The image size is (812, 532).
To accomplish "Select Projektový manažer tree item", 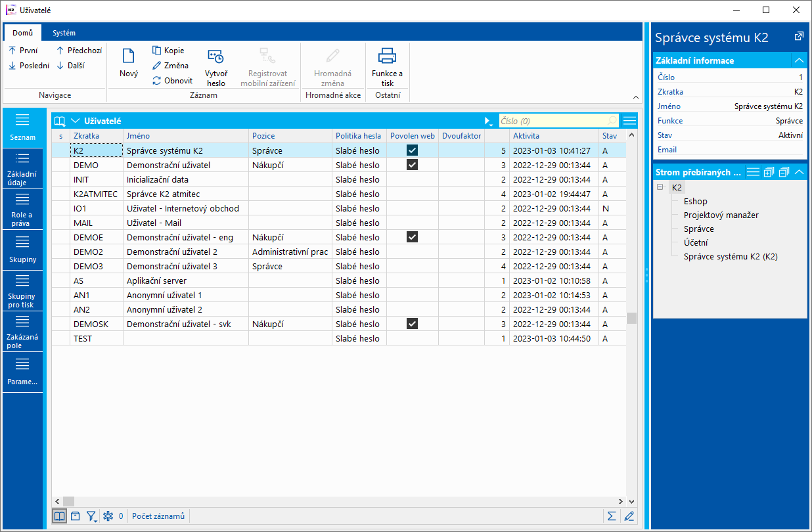I will (721, 215).
